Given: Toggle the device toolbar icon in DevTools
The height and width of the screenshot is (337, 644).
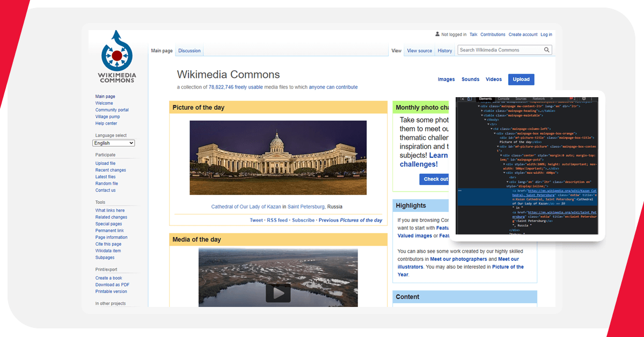Looking at the screenshot, I should pos(469,99).
